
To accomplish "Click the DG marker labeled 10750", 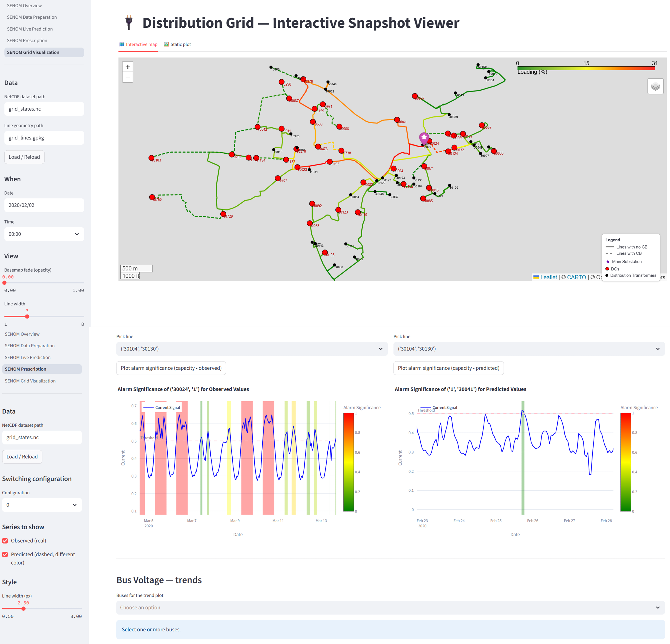I will click(x=152, y=197).
